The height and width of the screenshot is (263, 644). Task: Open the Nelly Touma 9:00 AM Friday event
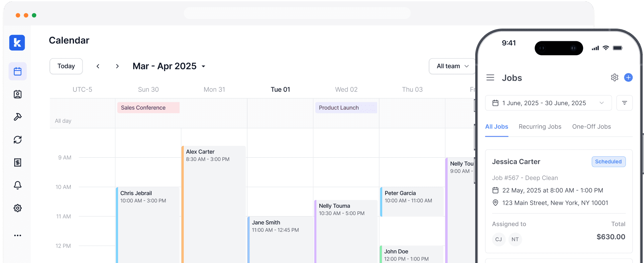[461, 210]
